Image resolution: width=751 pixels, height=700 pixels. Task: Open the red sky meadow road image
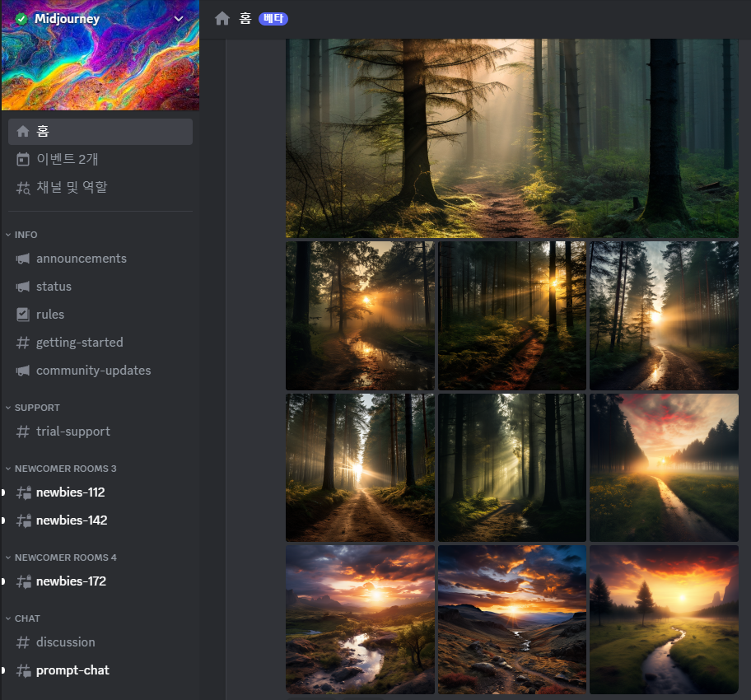point(664,468)
